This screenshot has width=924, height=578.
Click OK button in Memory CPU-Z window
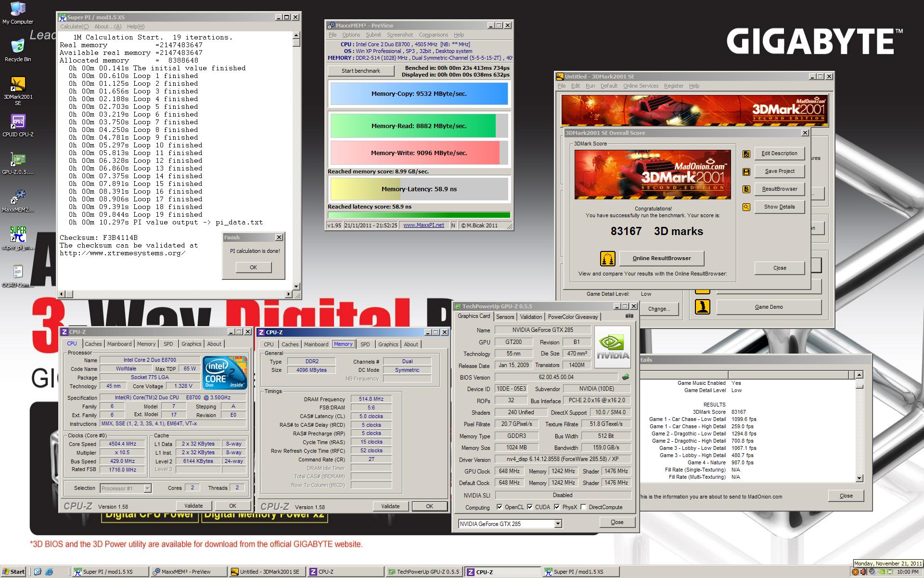point(429,506)
